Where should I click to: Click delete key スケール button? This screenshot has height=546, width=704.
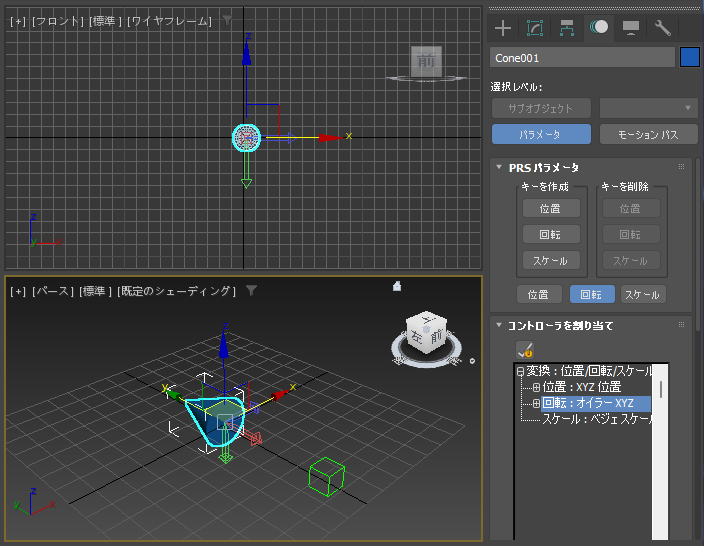tap(631, 260)
